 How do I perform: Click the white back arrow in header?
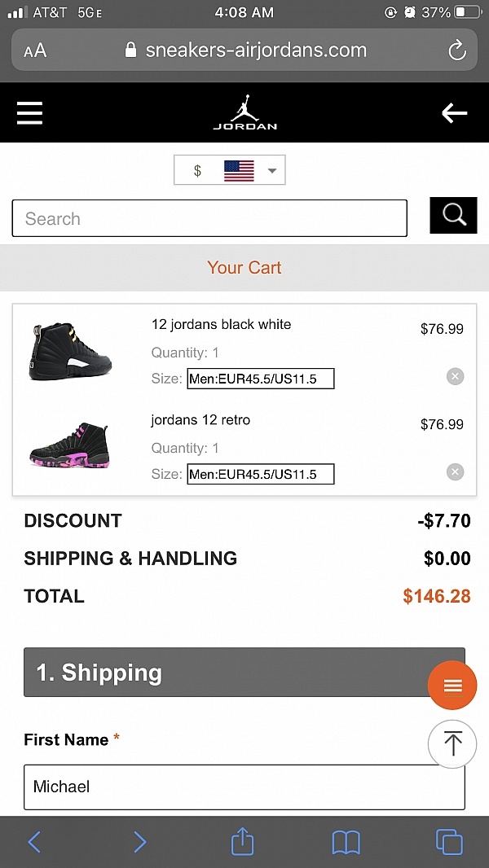point(454,113)
